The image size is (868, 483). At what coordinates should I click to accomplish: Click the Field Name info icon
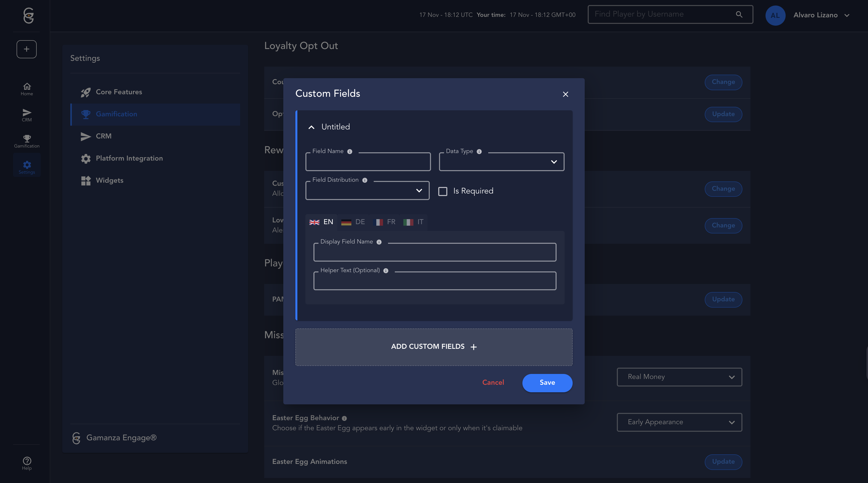(x=350, y=152)
